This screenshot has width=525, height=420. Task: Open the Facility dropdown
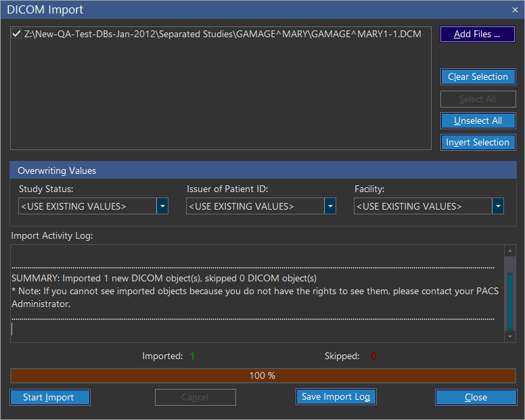(498, 206)
